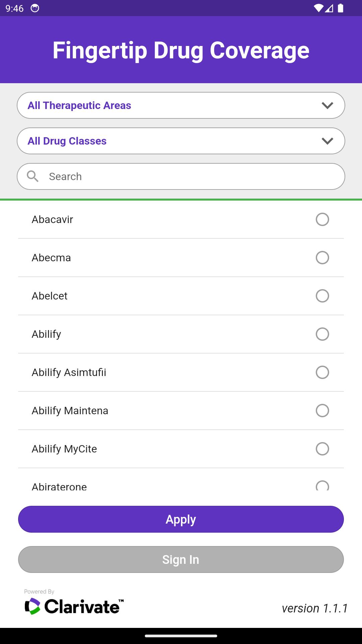Tap the battery status icon
The width and height of the screenshot is (362, 644).
[x=341, y=8]
